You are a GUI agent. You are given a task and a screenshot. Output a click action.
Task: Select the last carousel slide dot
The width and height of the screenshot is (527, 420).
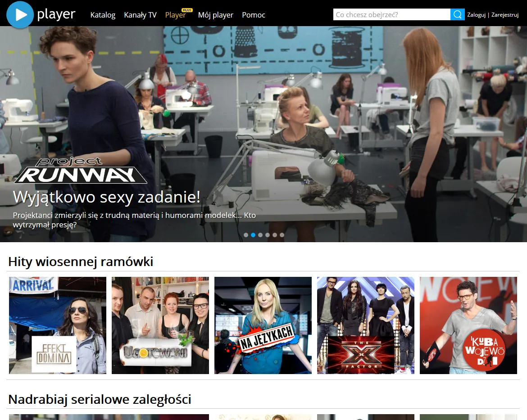[282, 235]
